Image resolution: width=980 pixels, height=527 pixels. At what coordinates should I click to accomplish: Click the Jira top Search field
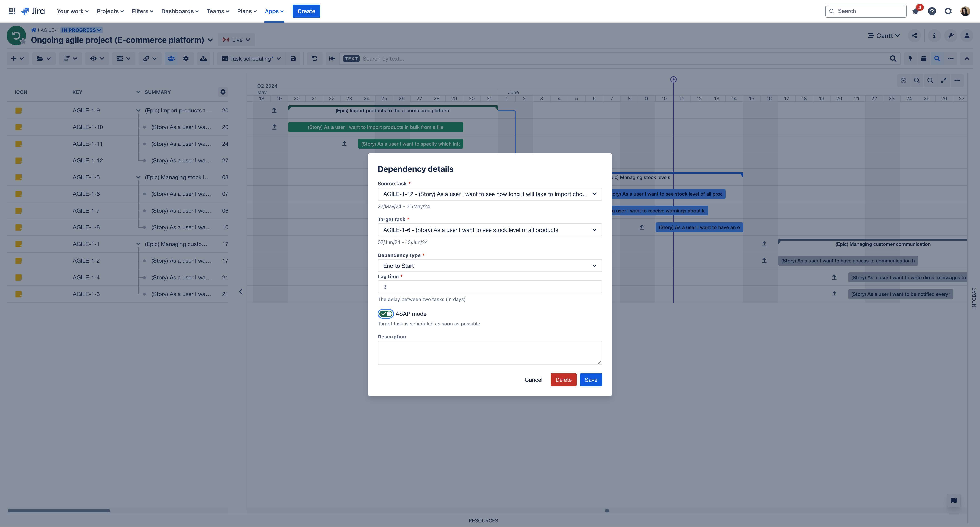coord(865,11)
